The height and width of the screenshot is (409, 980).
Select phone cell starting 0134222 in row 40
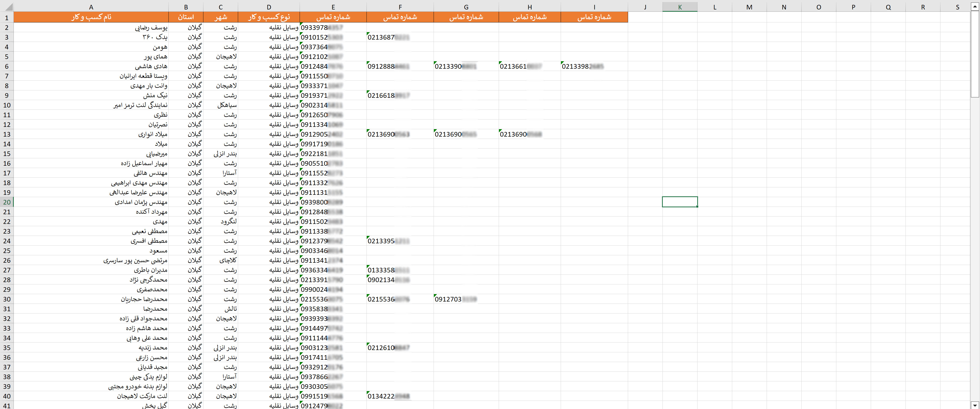(x=400, y=396)
